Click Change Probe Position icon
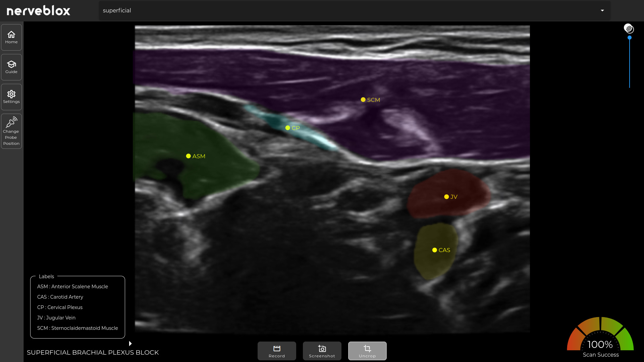This screenshot has width=644, height=362. point(11,131)
